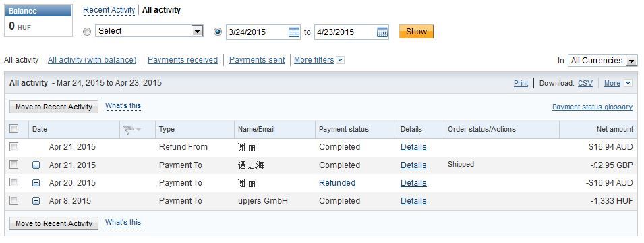
Task: Open Details for the upjers GmbH payment
Action: pyautogui.click(x=413, y=201)
